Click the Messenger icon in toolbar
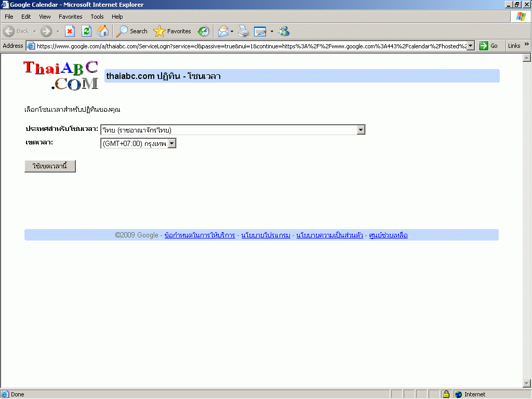The image size is (532, 399). tap(284, 31)
